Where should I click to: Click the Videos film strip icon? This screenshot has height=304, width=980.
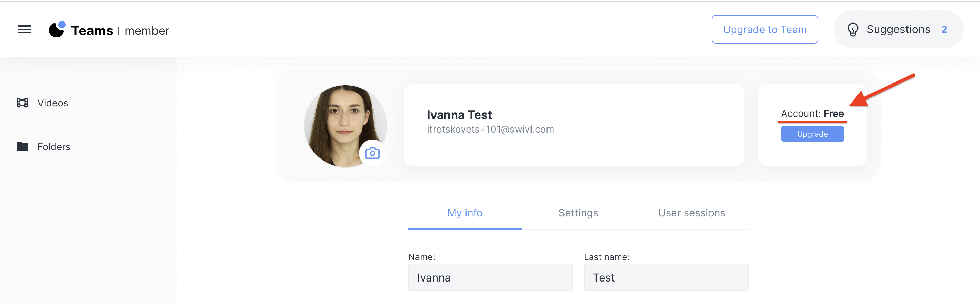pos(22,103)
